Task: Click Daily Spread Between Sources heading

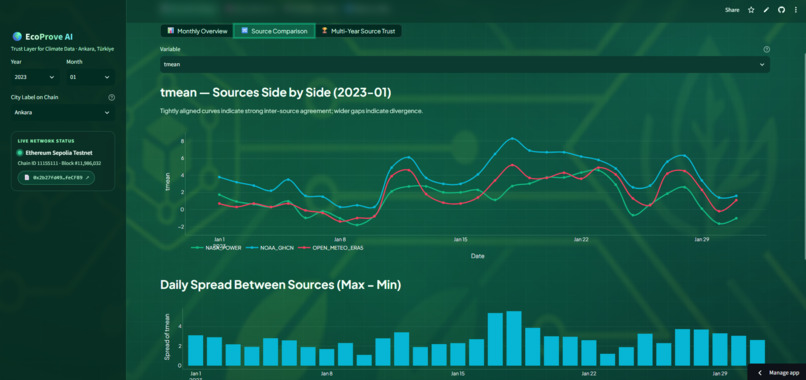Action: (x=280, y=285)
